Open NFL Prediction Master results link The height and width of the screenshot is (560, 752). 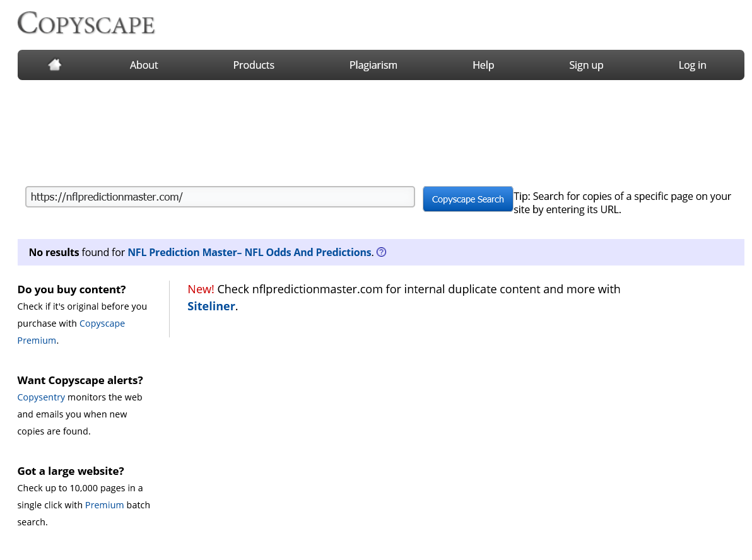[249, 252]
